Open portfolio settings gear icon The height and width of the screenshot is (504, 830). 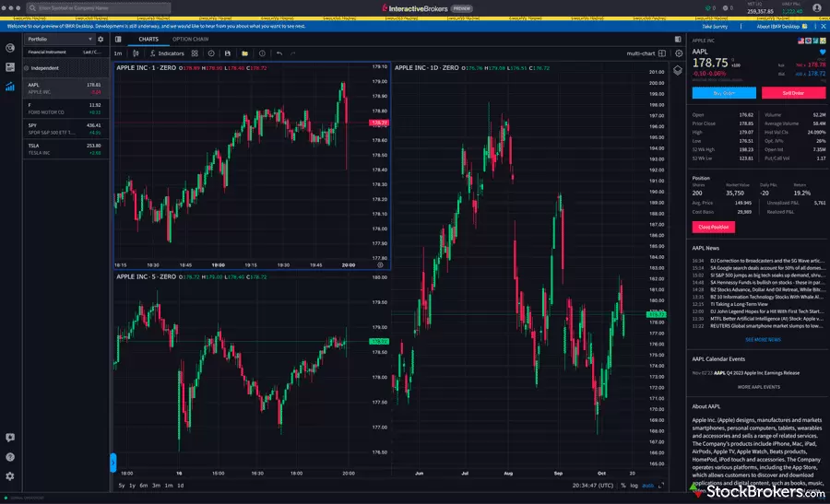[101, 40]
